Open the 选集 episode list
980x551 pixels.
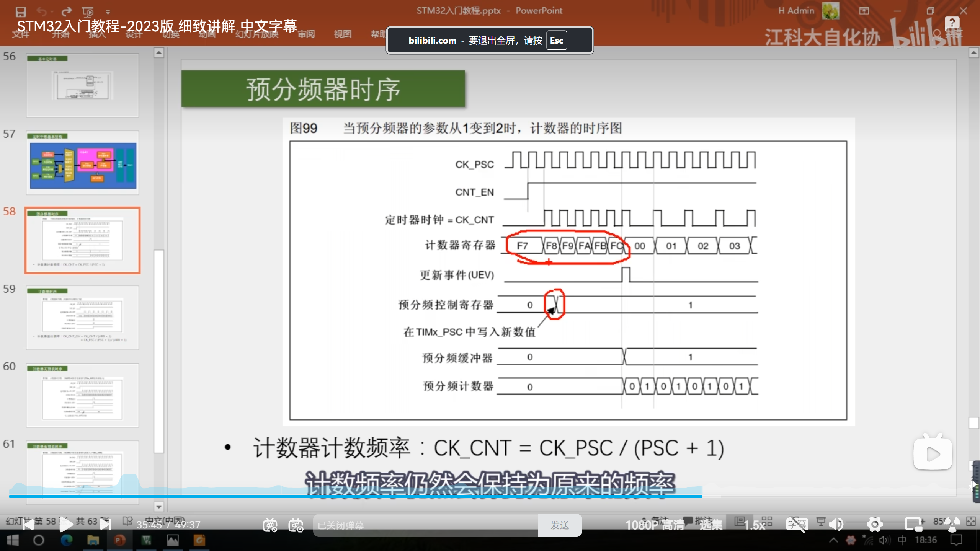(711, 525)
